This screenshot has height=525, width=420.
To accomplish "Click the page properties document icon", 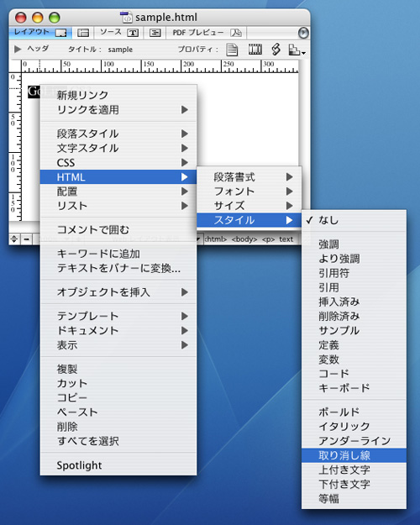I will (x=232, y=50).
